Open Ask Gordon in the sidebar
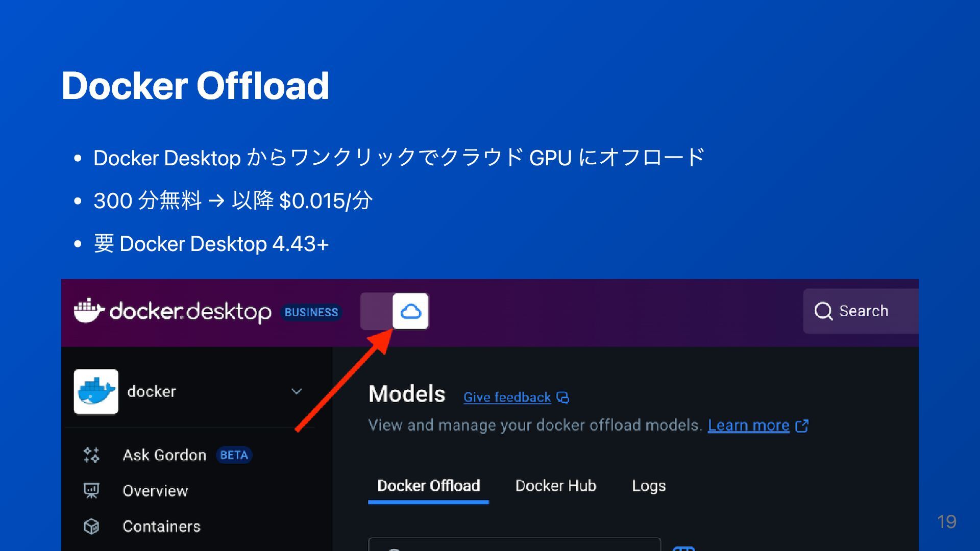Image resolution: width=980 pixels, height=551 pixels. point(164,455)
